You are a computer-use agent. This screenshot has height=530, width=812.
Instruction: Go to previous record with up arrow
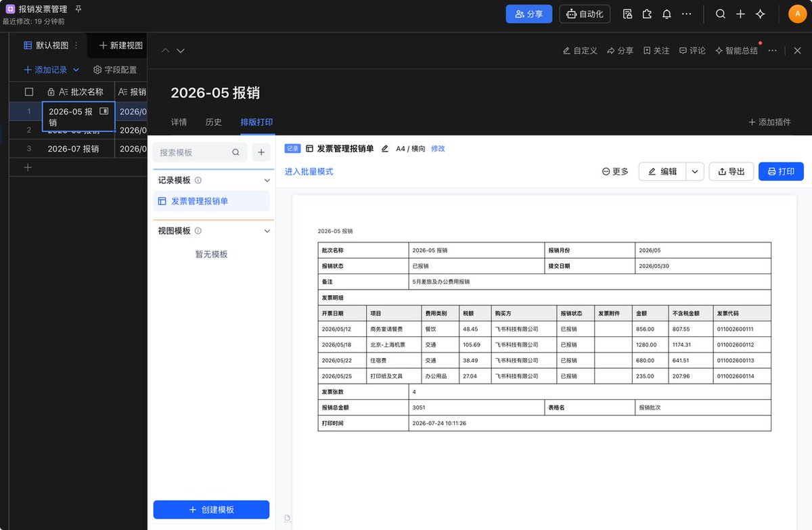165,51
